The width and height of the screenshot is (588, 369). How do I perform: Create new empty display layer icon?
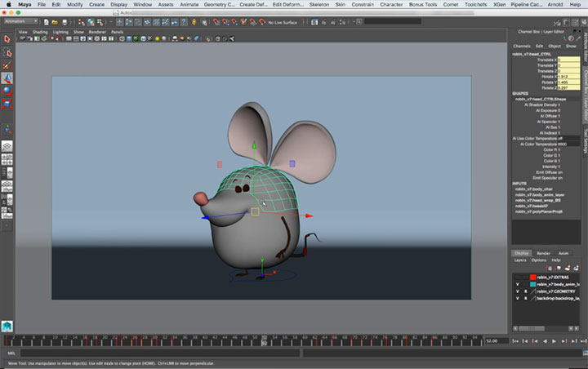pyautogui.click(x=568, y=268)
